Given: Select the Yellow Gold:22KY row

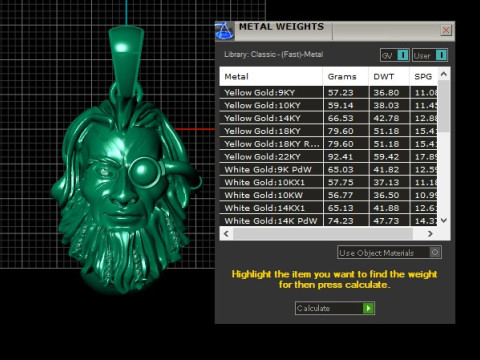Looking at the screenshot, I should click(x=328, y=157).
